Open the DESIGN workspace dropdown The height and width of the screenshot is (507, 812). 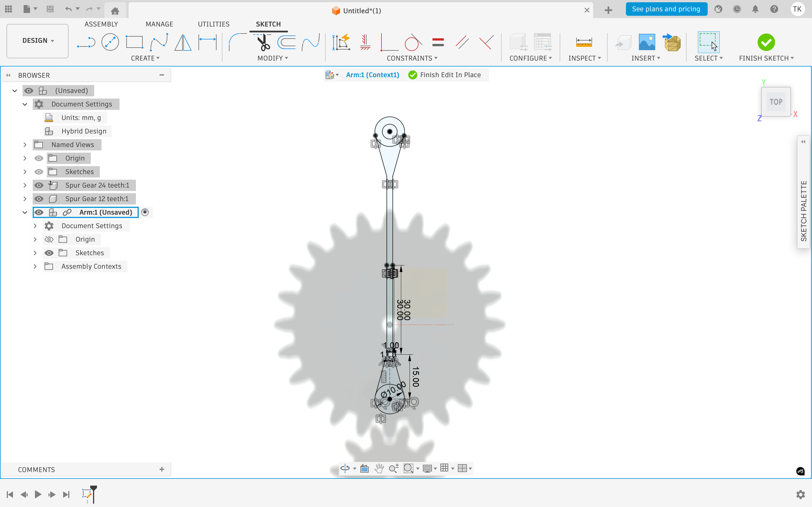click(37, 41)
